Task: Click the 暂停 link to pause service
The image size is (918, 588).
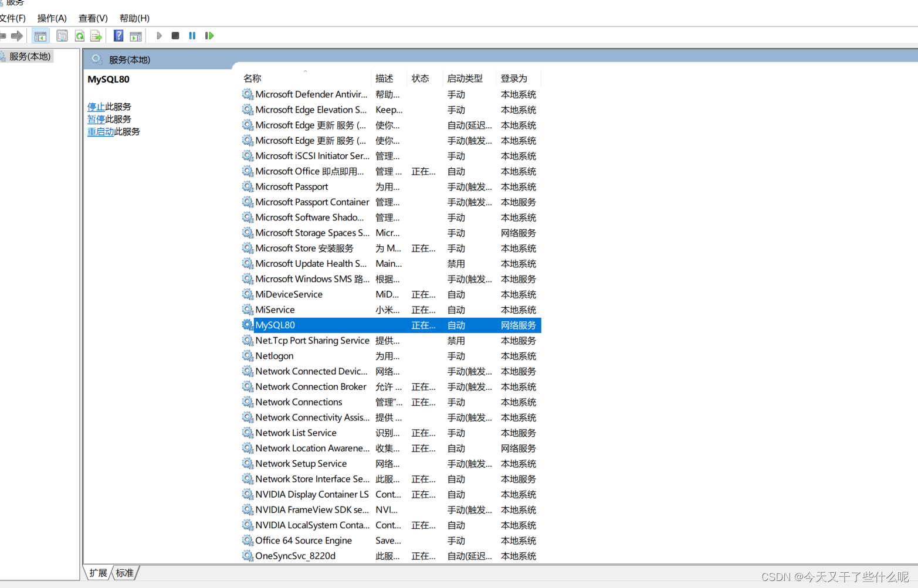Action: 96,119
